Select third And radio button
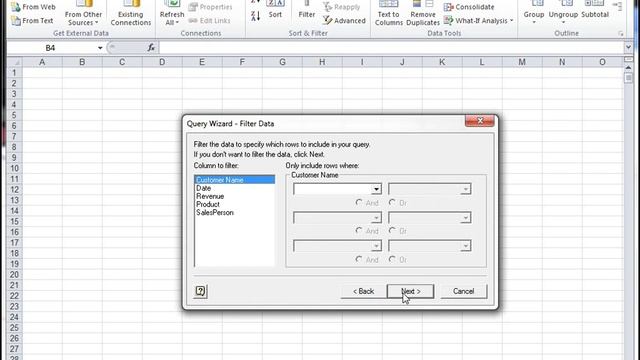 [x=359, y=259]
